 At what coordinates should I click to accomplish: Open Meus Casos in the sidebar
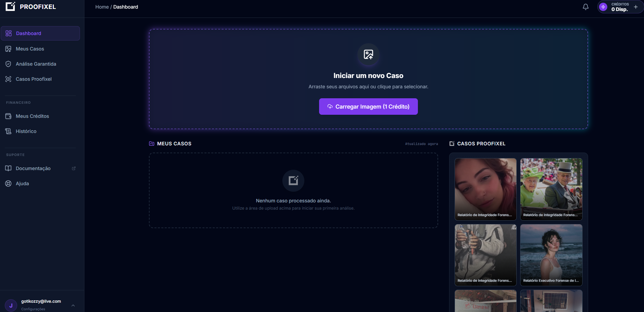tap(40, 49)
